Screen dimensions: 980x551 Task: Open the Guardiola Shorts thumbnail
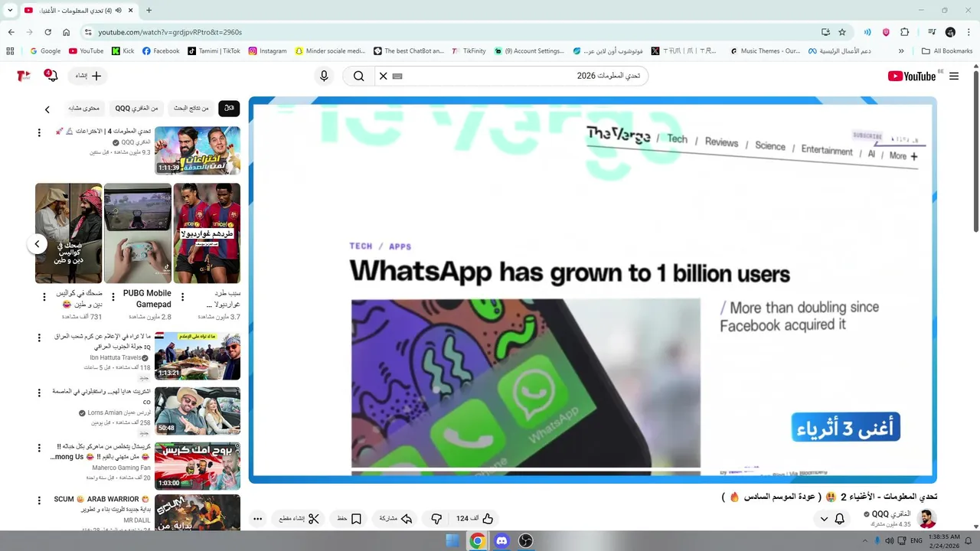tap(207, 233)
